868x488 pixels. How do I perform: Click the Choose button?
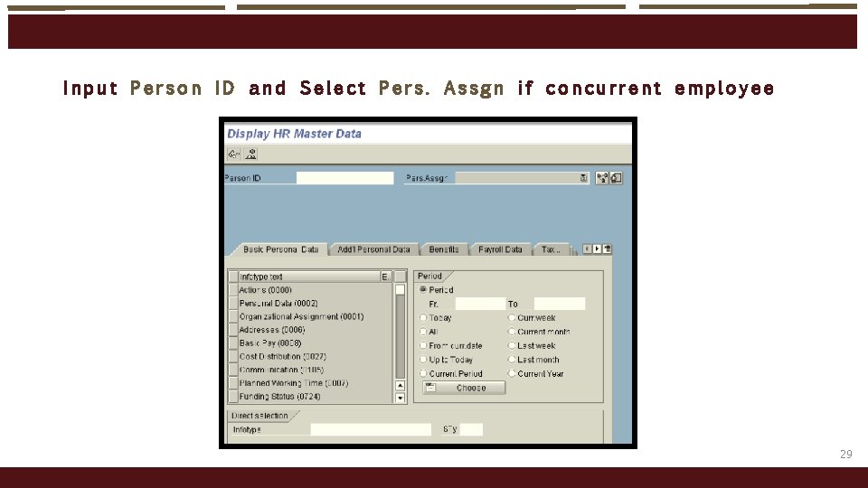pyautogui.click(x=464, y=388)
